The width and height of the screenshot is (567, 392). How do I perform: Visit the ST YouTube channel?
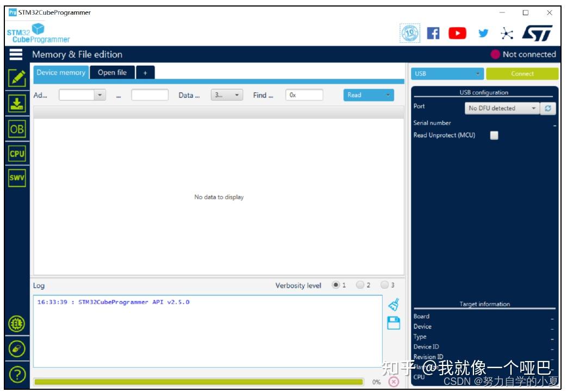tap(458, 32)
